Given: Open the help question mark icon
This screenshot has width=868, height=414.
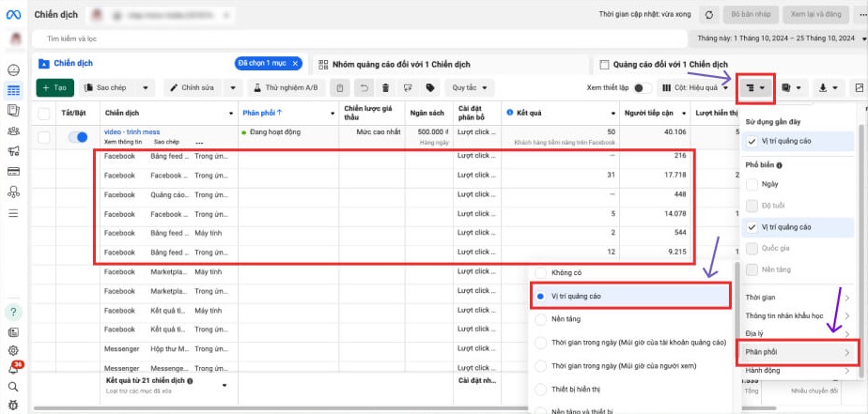Looking at the screenshot, I should point(14,312).
